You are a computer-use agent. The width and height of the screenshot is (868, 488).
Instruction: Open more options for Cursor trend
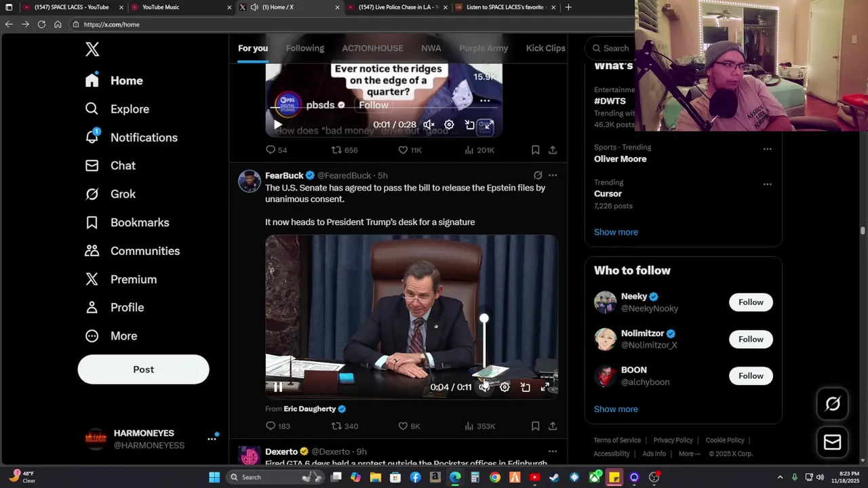click(x=767, y=184)
